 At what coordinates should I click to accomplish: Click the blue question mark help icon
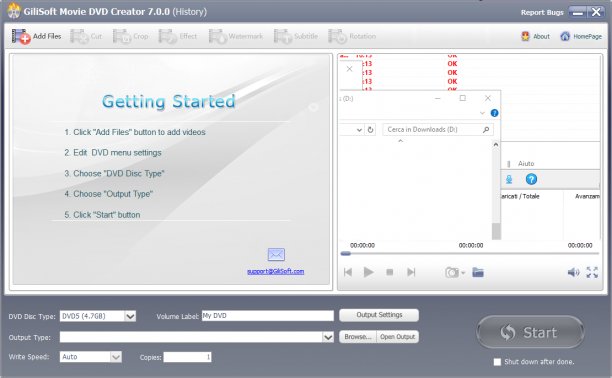click(x=531, y=179)
